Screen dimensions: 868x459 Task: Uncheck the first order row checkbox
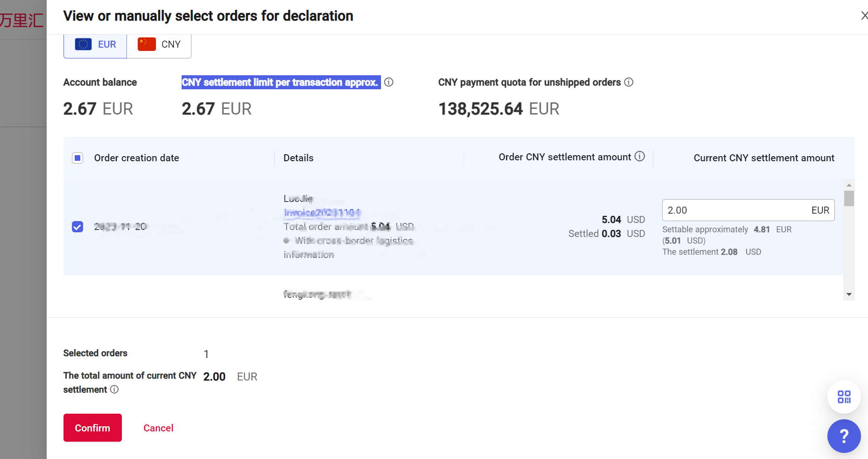(x=78, y=227)
